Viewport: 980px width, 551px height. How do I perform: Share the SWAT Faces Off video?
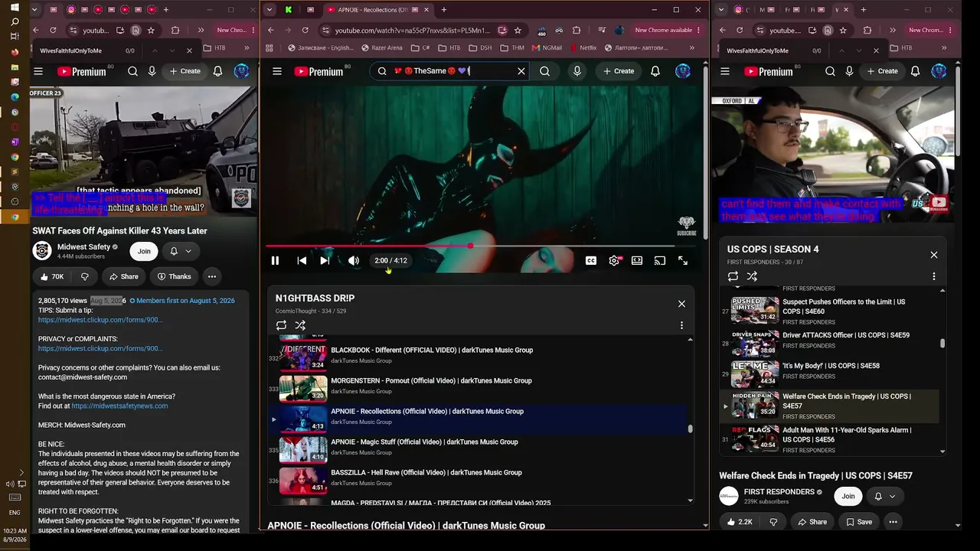click(123, 276)
